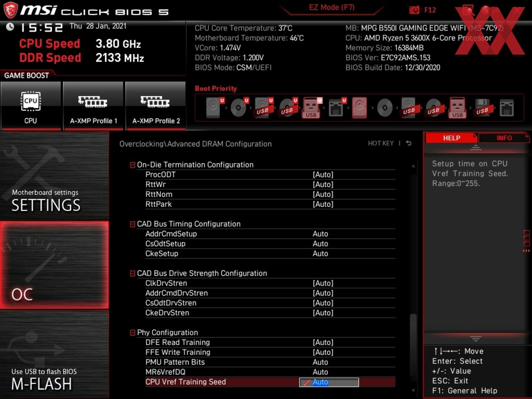This screenshot has width=532, height=399.
Task: Switch to the HELP tab
Action: (451, 138)
